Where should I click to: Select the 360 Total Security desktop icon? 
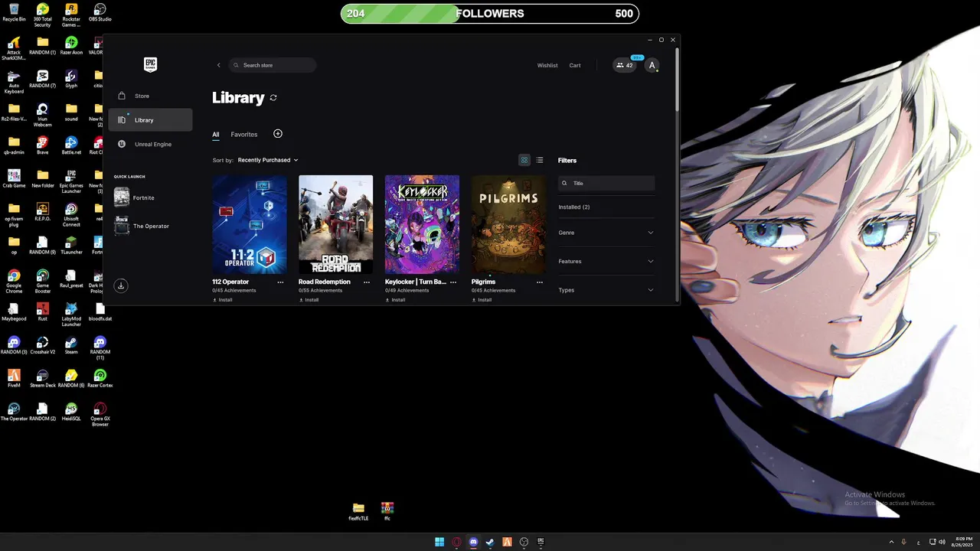[x=42, y=15]
